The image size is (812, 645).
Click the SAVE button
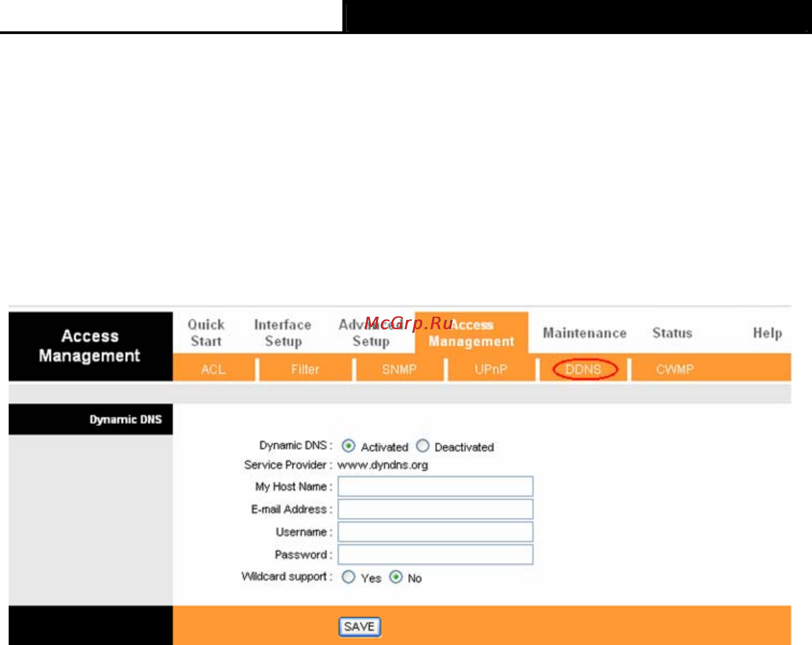(x=360, y=627)
